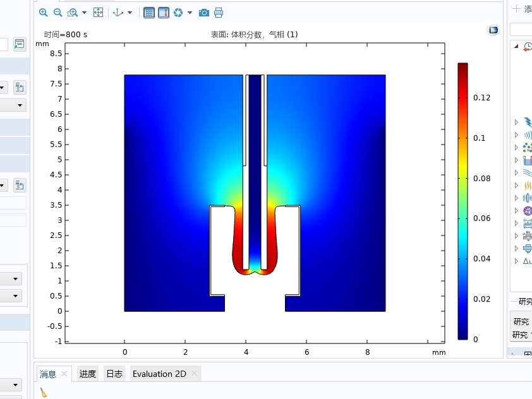Open the upper of two stacked left dropdowns
The image size is (532, 399).
pyautogui.click(x=11, y=278)
